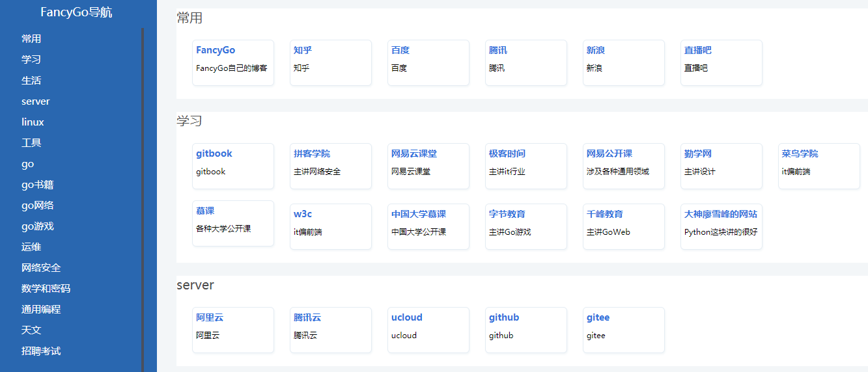868x372 pixels.
Task: Click the 学习 section heading
Action: tap(189, 120)
